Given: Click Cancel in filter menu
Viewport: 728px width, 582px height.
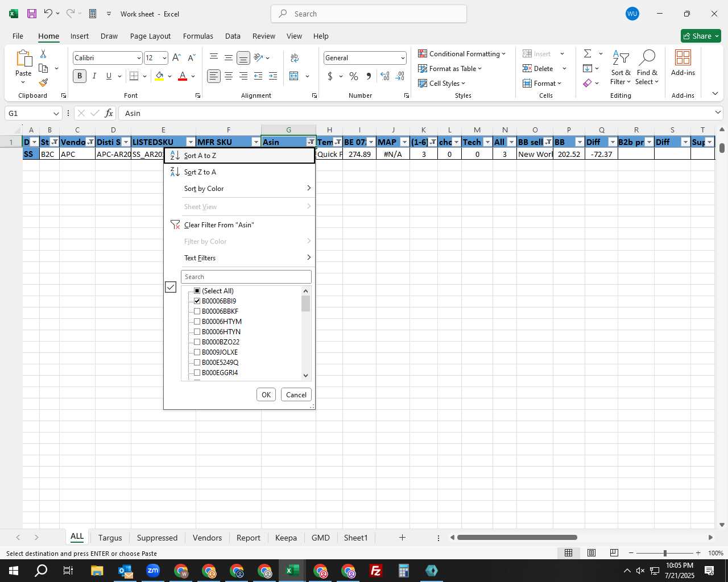Looking at the screenshot, I should 296,395.
